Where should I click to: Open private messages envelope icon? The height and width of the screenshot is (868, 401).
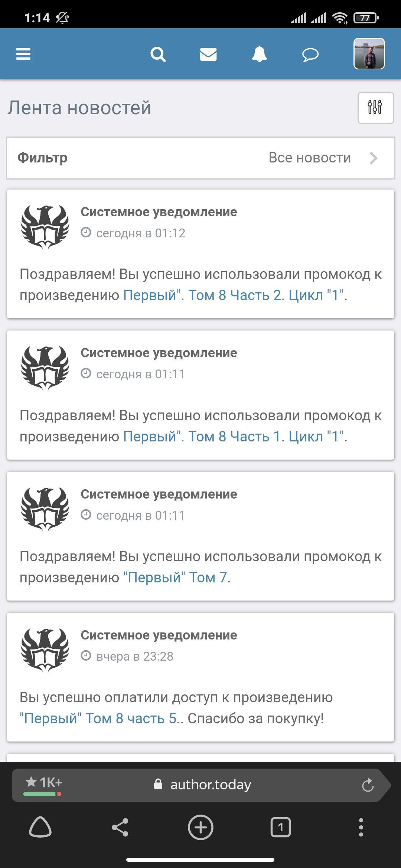coord(208,55)
